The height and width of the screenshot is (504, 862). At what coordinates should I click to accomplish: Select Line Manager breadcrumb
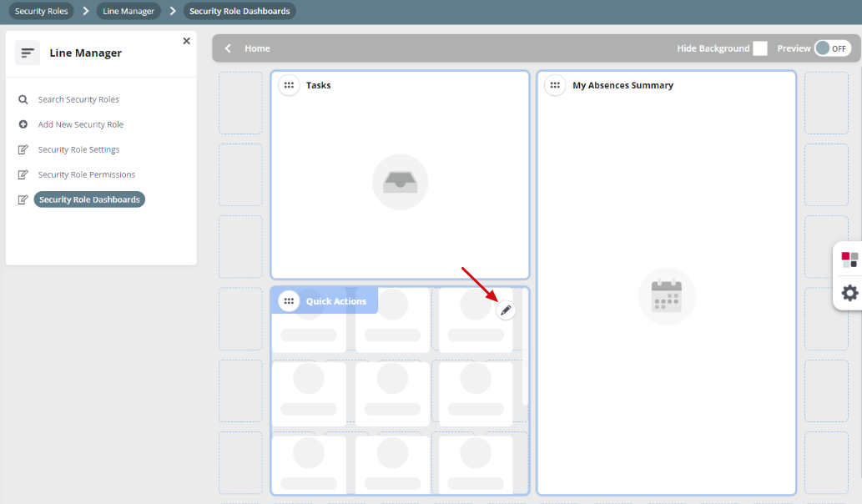click(129, 12)
